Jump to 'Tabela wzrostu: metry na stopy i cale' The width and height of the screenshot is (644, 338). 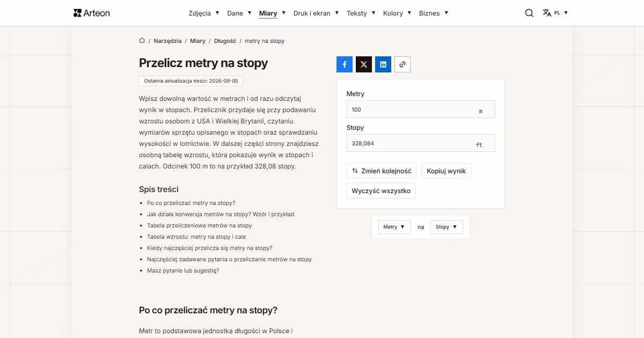click(x=196, y=237)
